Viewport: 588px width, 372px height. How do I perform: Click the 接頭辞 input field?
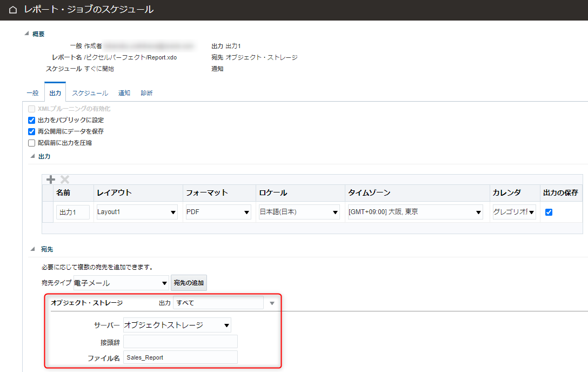pos(181,342)
